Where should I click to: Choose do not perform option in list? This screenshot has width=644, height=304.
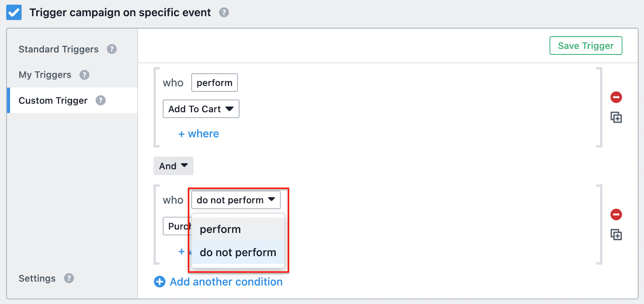click(238, 252)
